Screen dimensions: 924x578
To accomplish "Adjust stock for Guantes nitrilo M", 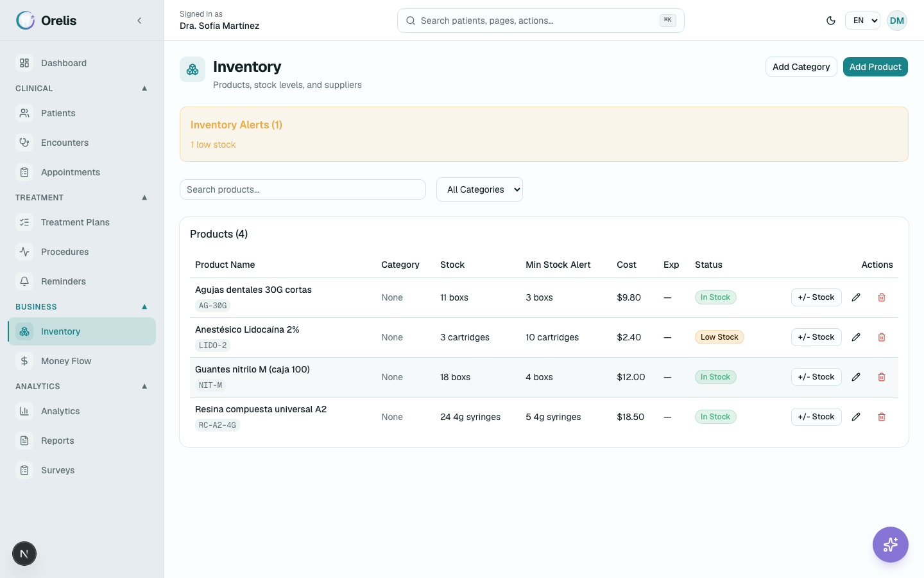I will (x=816, y=377).
